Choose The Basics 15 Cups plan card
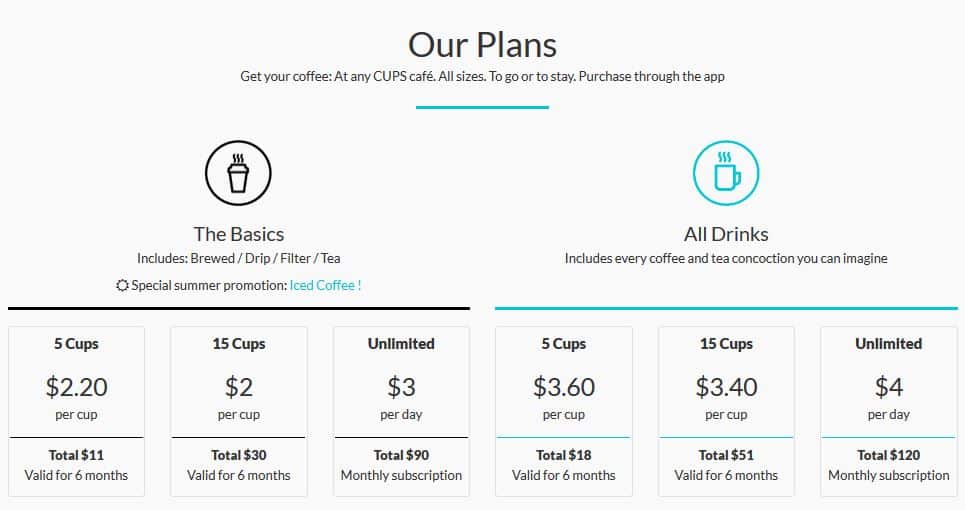The height and width of the screenshot is (510, 965). [x=239, y=410]
